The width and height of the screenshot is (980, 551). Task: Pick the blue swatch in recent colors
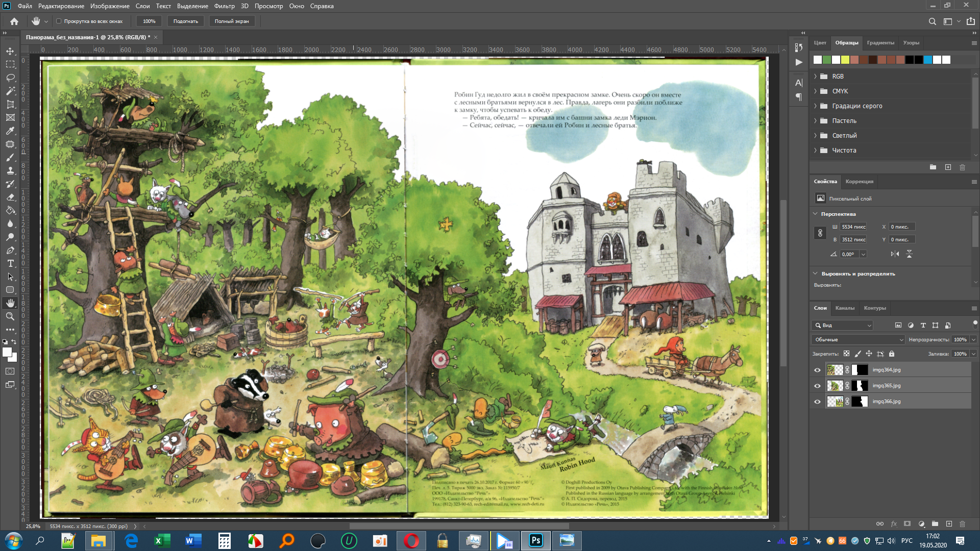tap(928, 60)
